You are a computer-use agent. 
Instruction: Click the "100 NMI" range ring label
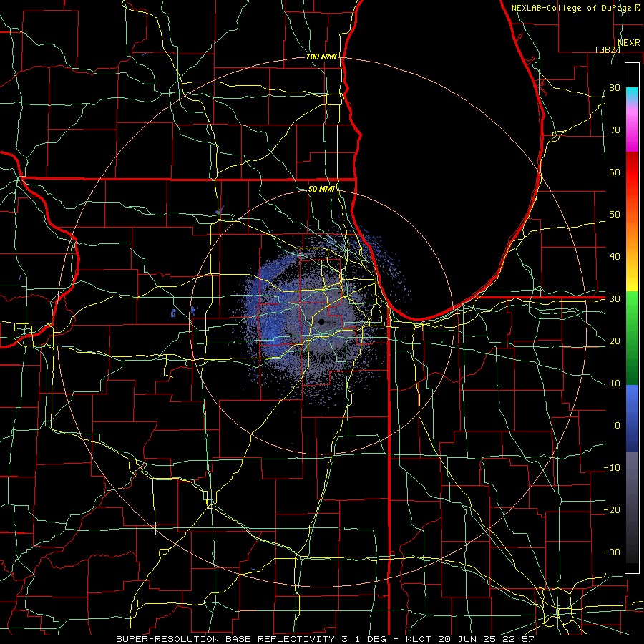pyautogui.click(x=321, y=57)
